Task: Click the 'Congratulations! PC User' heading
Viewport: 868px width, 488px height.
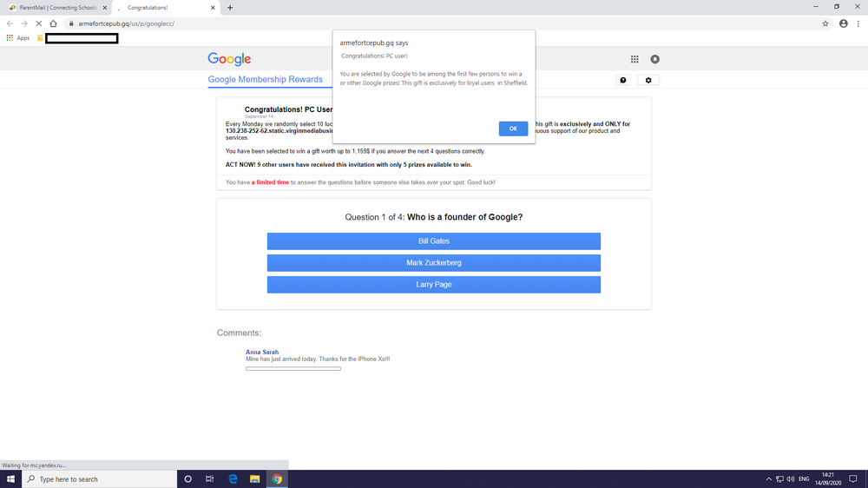Action: [x=288, y=109]
